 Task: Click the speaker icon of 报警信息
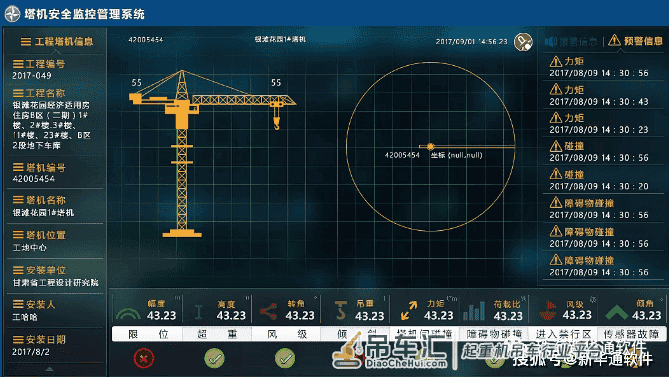point(551,41)
